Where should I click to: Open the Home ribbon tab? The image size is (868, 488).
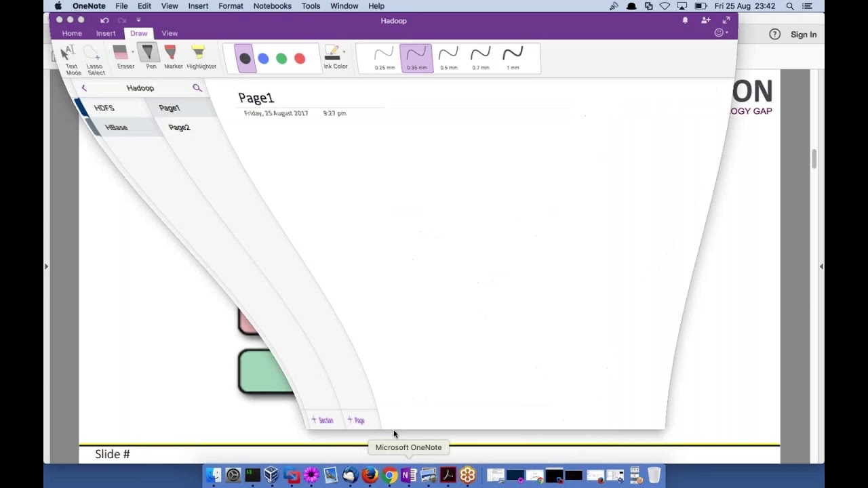click(72, 33)
